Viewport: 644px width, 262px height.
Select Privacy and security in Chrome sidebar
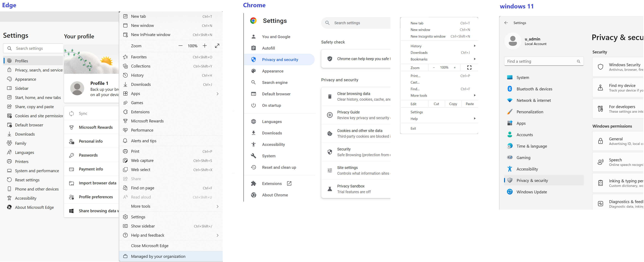pyautogui.click(x=280, y=59)
